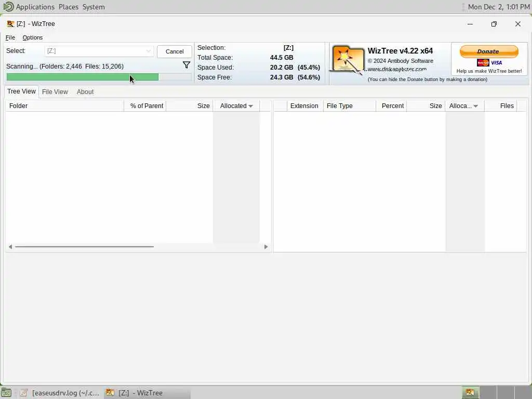Open the Applications menu
Screen dimensions: 532x399
coord(35,7)
